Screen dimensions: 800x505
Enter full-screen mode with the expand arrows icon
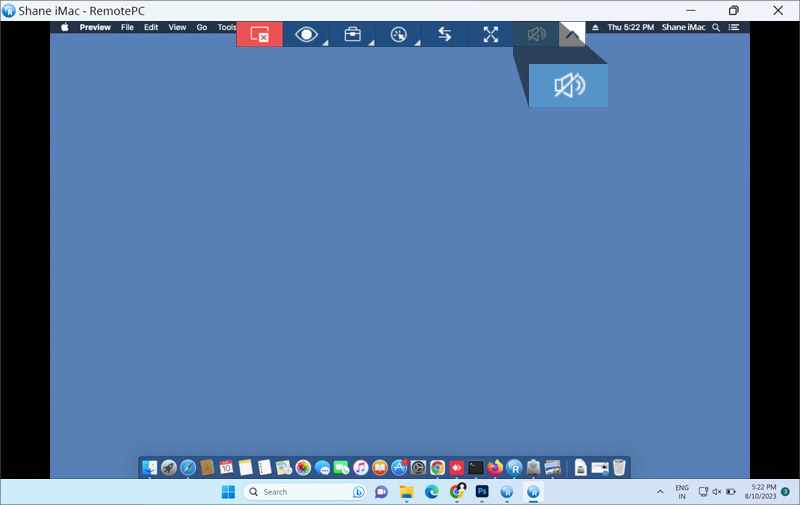(x=490, y=34)
